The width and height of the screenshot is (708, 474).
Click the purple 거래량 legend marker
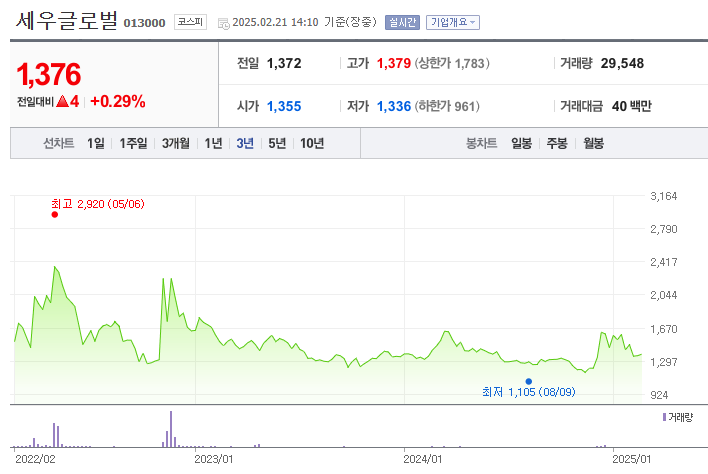664,417
